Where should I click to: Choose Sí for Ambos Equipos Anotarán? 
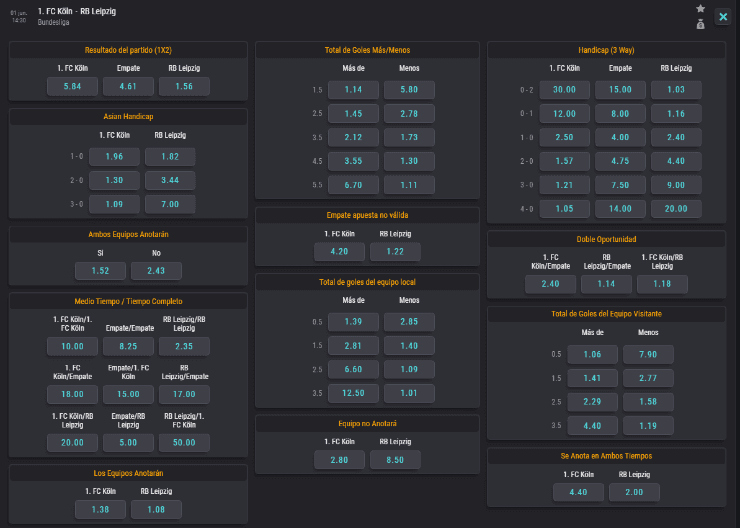(x=100, y=271)
